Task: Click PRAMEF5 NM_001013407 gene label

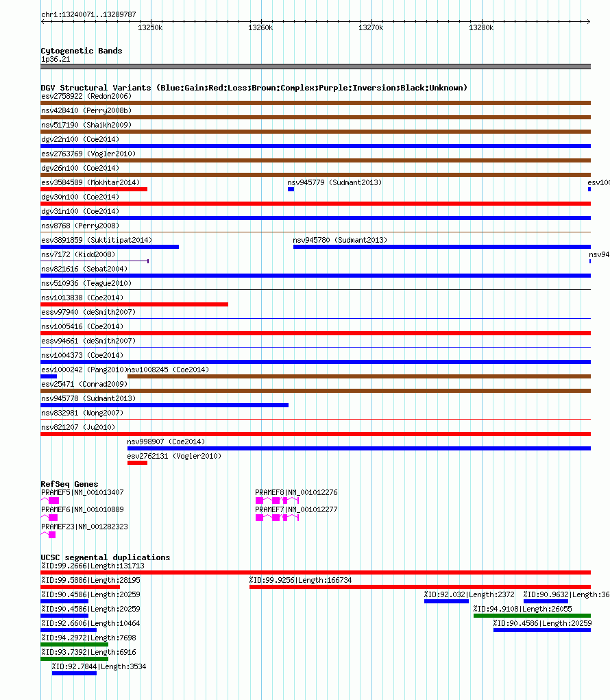Action: 82,492
